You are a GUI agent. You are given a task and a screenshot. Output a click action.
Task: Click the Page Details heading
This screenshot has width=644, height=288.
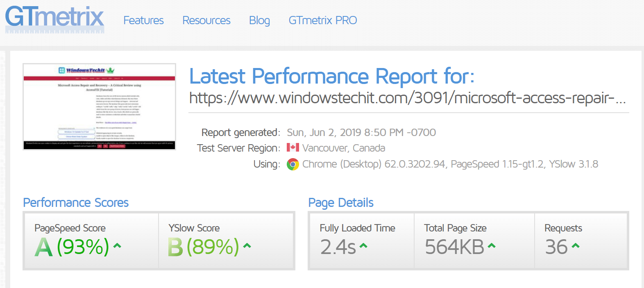coord(341,202)
